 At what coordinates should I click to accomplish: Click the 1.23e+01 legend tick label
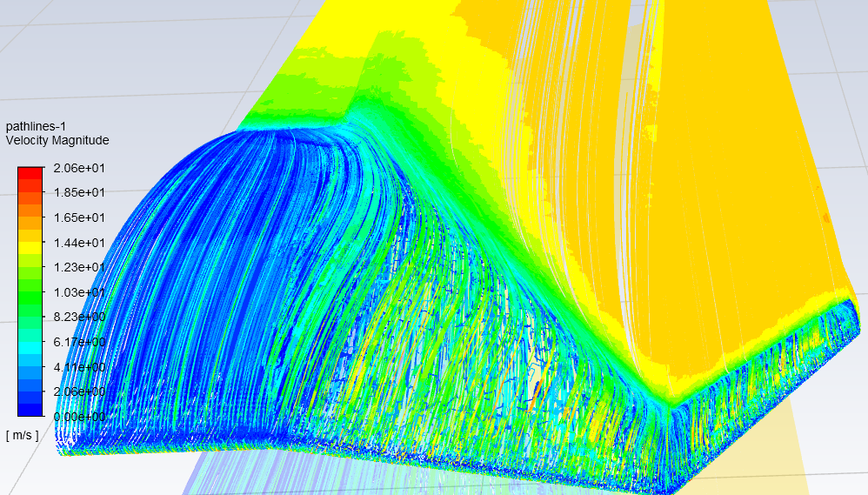coord(80,267)
